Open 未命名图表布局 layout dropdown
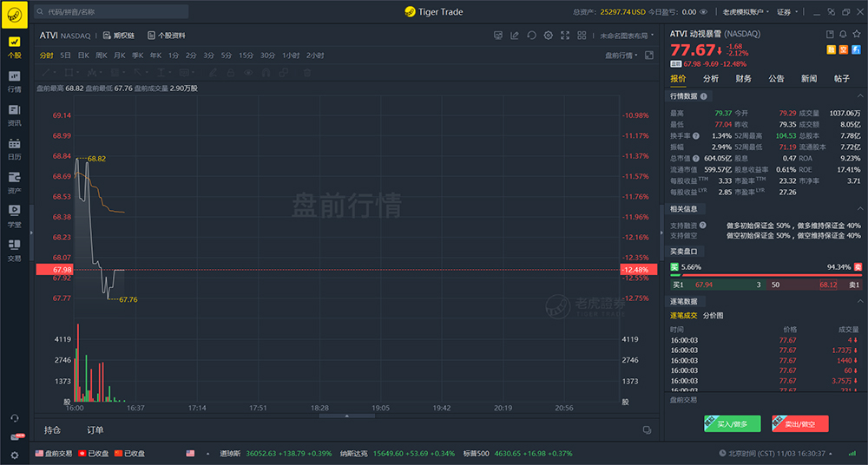This screenshot has width=868, height=465. pyautogui.click(x=627, y=36)
